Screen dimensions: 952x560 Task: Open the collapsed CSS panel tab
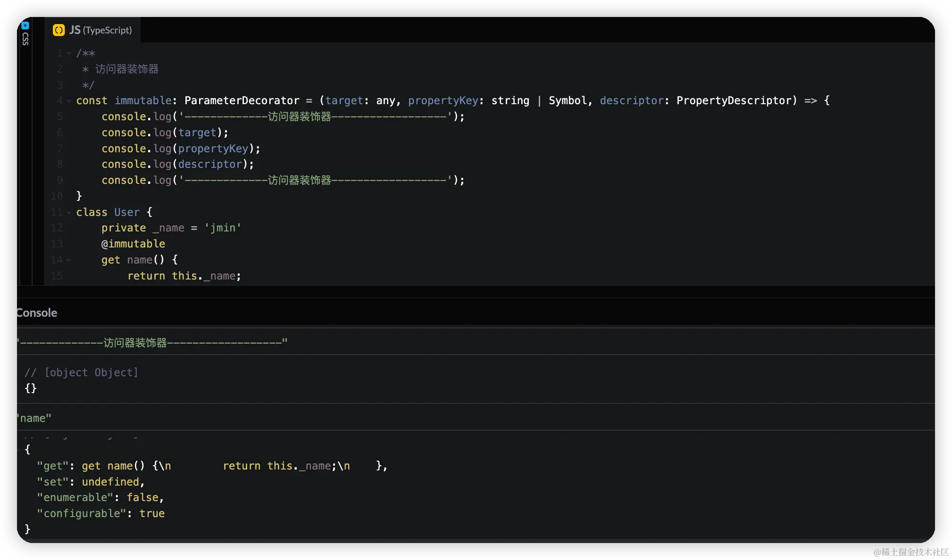click(25, 39)
